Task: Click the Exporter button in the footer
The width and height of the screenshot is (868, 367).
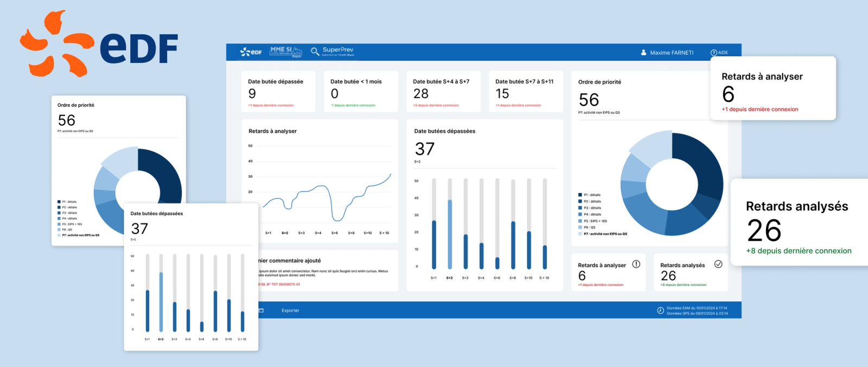Action: click(x=290, y=311)
